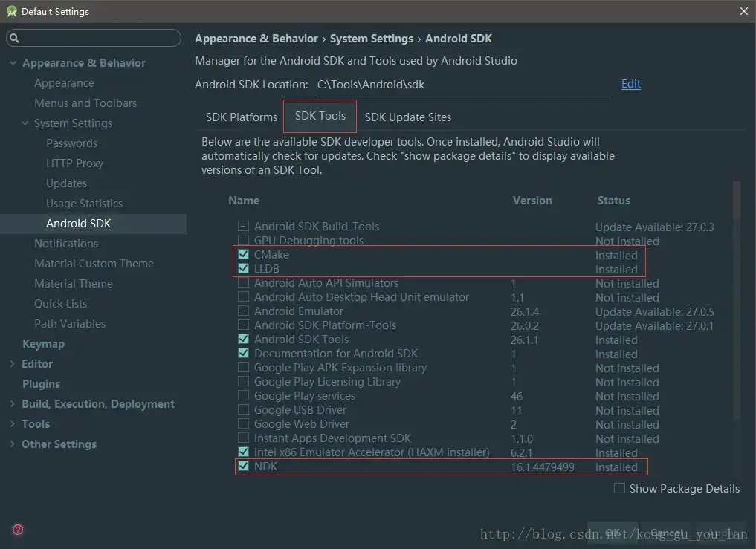
Task: Select the SDK Tools tab
Action: (x=320, y=116)
